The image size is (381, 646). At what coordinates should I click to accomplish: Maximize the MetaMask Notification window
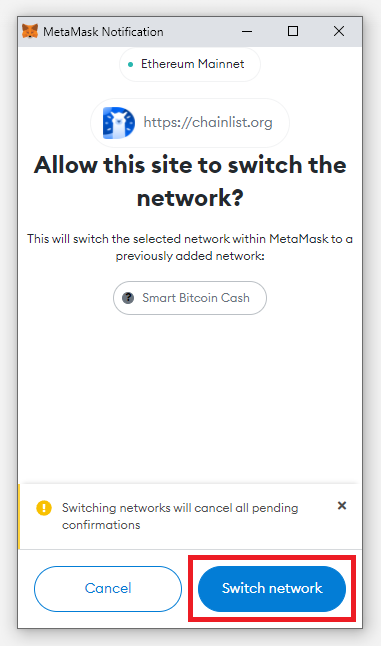click(x=293, y=31)
